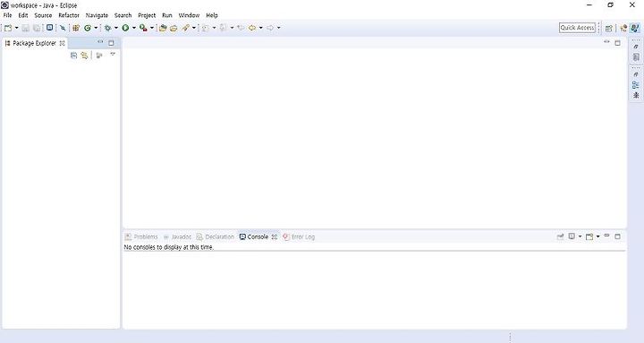Switch to the selected Java perspective icon
Viewport: 644px width, 343px height.
[634, 28]
